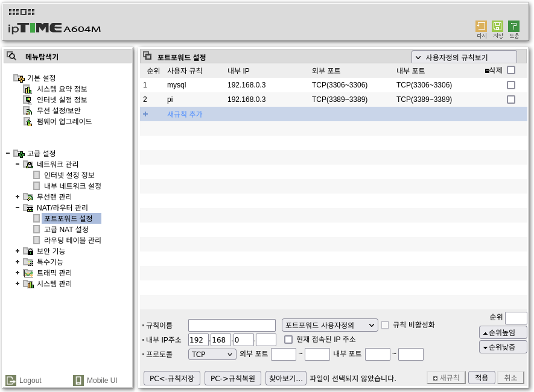Check the 삭제 select-all checkbox in header
The image size is (534, 392).
pyautogui.click(x=511, y=70)
